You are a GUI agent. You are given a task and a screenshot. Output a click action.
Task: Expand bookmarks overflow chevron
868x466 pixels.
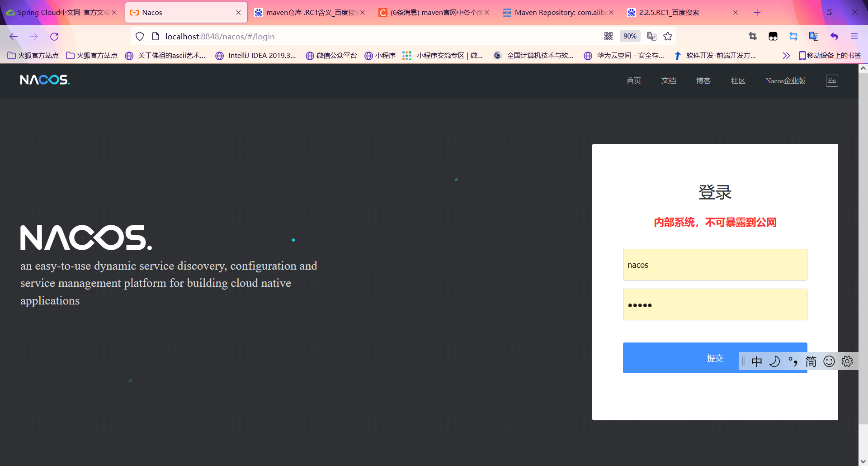pos(786,56)
